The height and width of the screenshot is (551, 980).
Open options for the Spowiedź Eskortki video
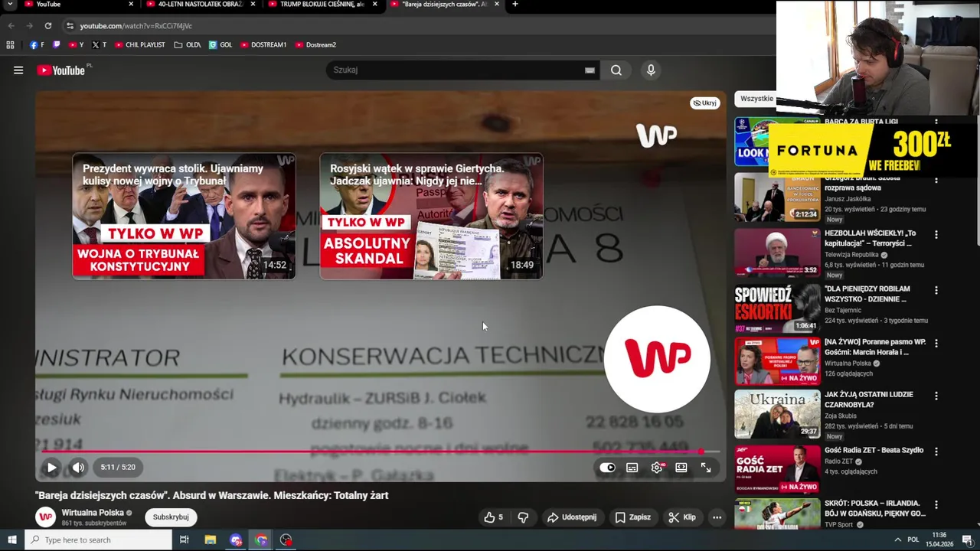pos(936,291)
